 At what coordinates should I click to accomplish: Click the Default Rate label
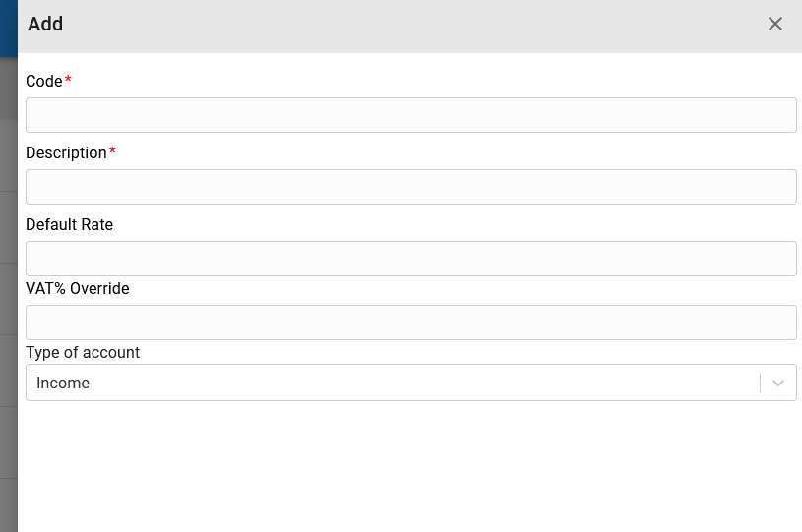[x=69, y=224]
